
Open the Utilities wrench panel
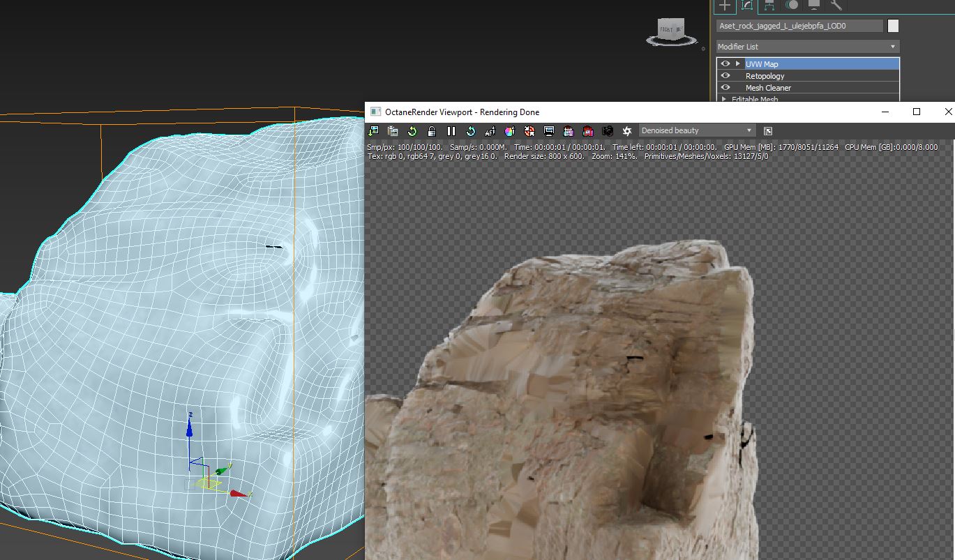click(836, 5)
